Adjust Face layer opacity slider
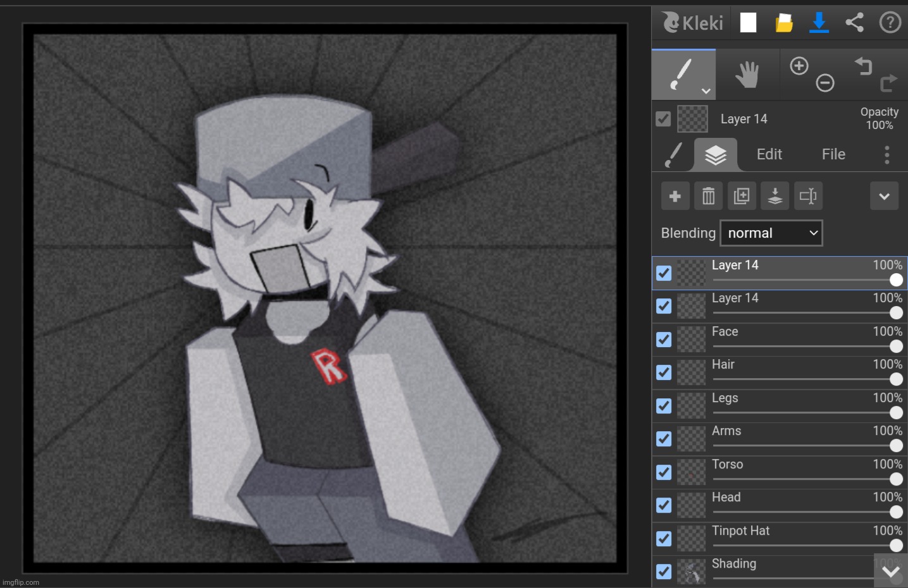 807,346
